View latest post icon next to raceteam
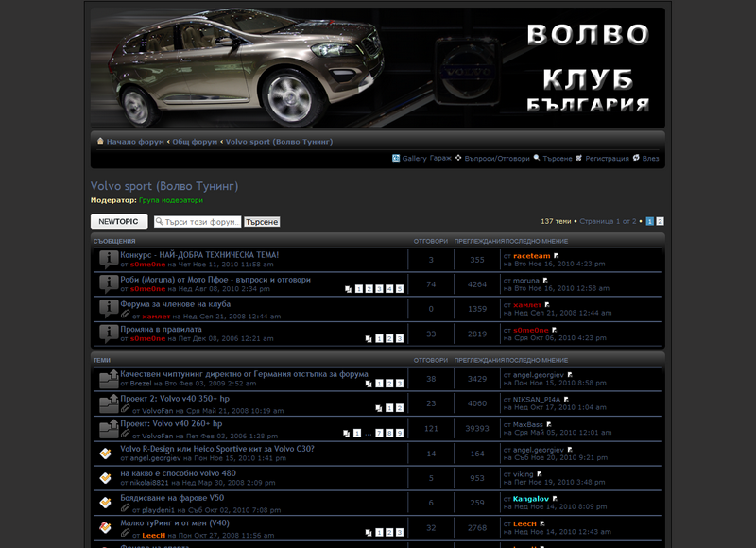The height and width of the screenshot is (548, 756). coord(556,256)
